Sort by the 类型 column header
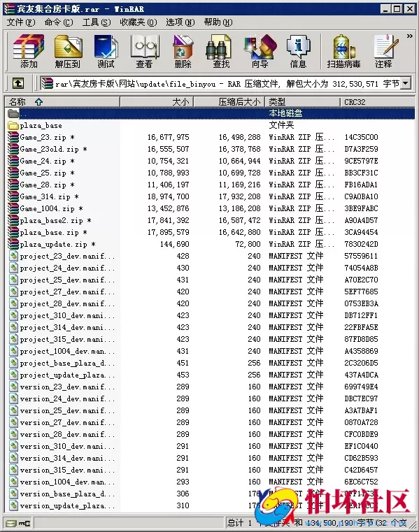The height and width of the screenshot is (532, 419). 302,102
